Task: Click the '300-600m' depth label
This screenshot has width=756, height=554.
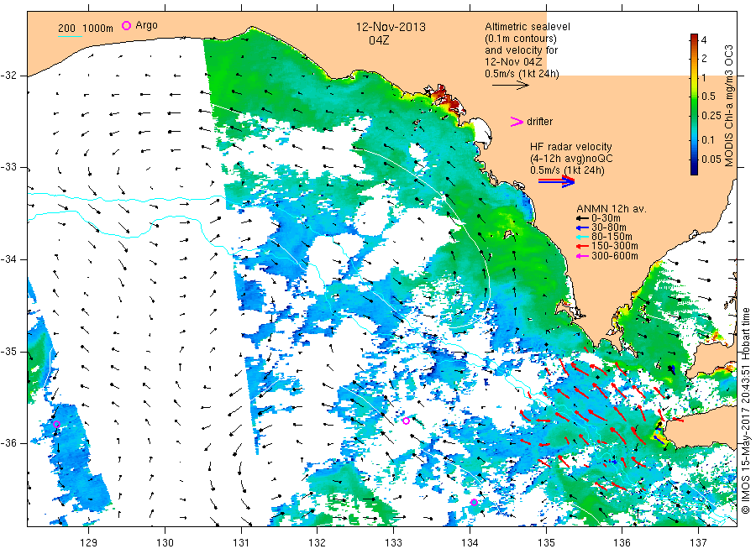Action: point(615,256)
